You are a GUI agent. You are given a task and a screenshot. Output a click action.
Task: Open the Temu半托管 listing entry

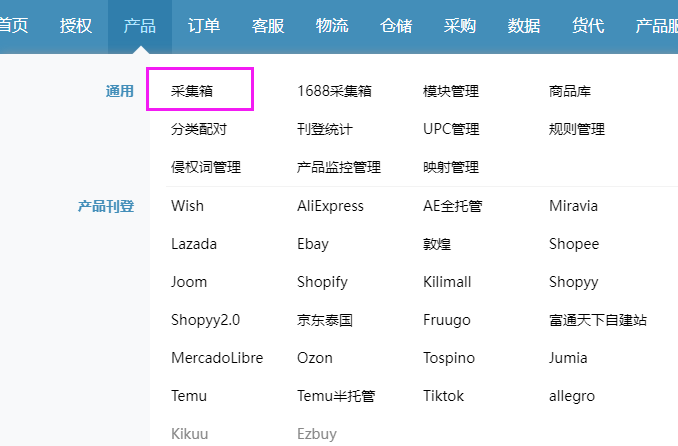point(336,396)
